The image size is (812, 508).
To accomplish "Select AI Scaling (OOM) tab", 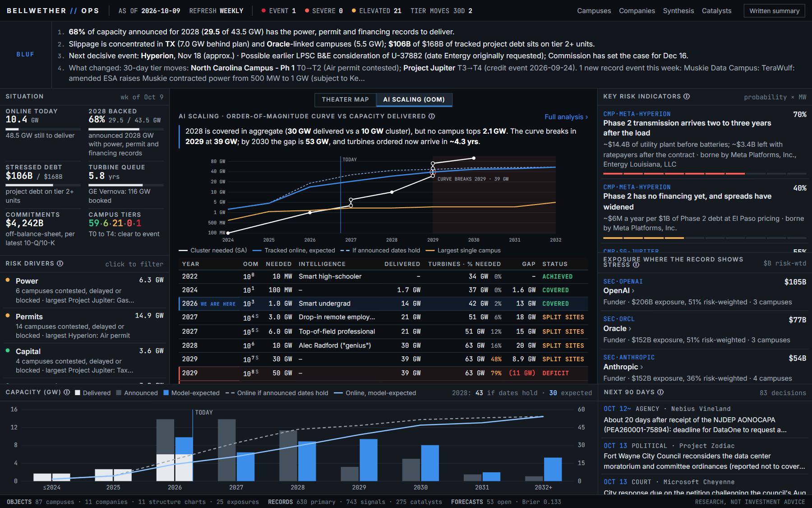I will click(414, 99).
